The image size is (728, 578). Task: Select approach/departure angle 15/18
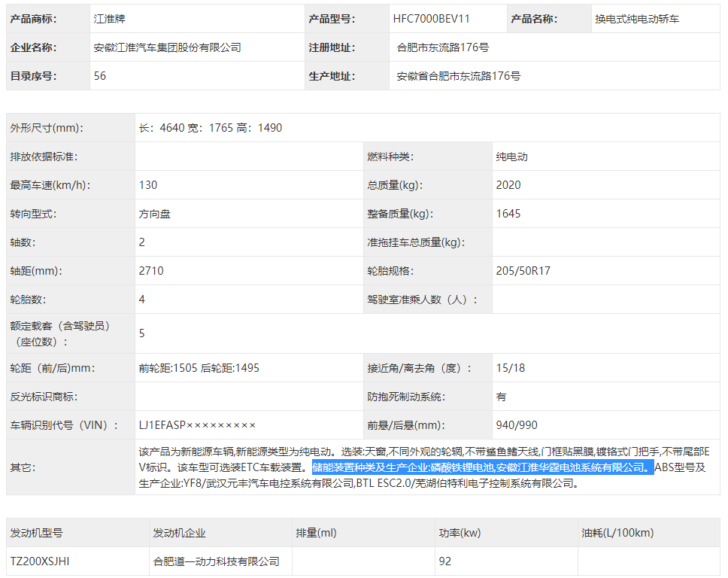point(510,368)
